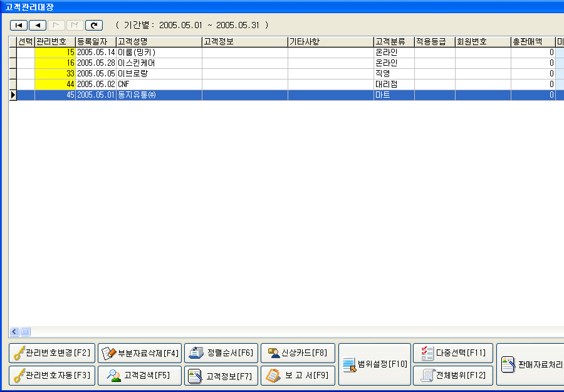Click current row indicator arrow
The image size is (564, 392).
[x=13, y=95]
